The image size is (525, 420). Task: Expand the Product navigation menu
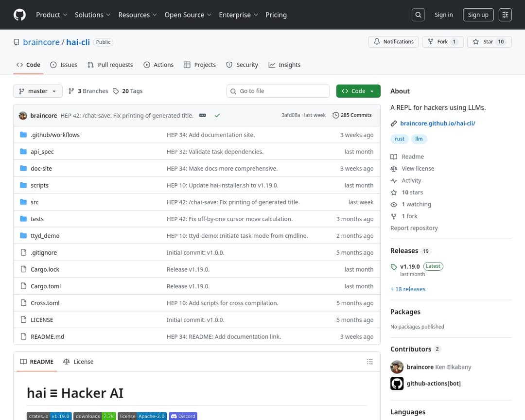pyautogui.click(x=52, y=15)
